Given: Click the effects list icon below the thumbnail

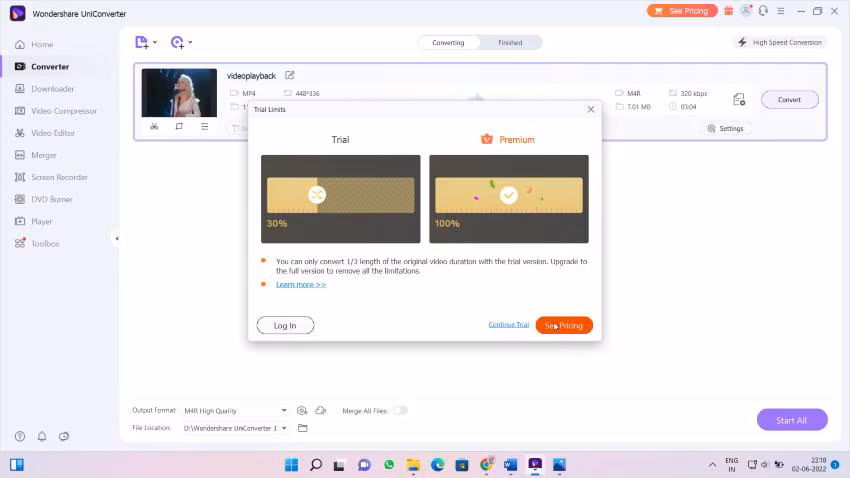Looking at the screenshot, I should (204, 126).
